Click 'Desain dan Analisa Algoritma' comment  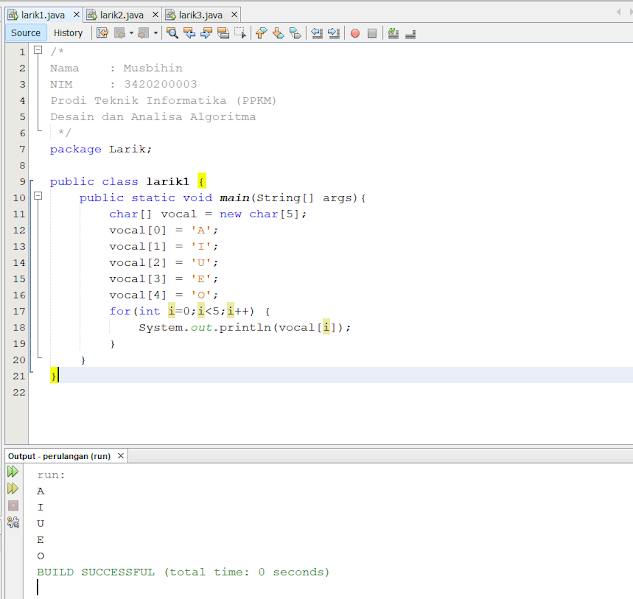pos(153,117)
